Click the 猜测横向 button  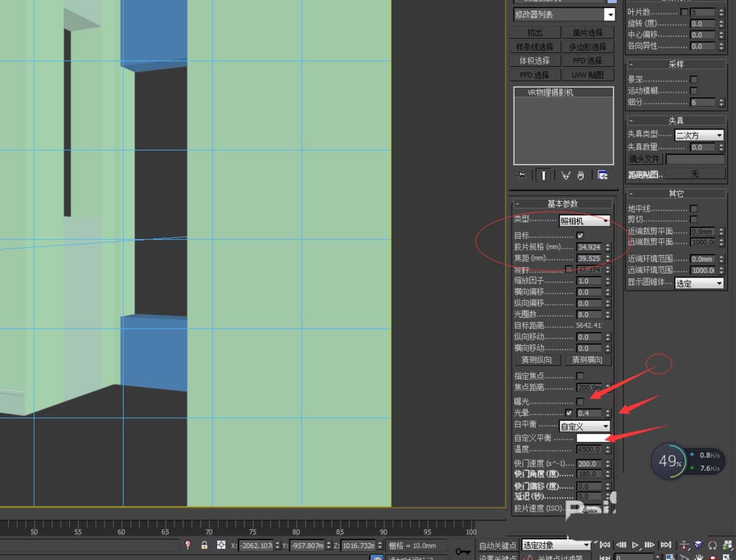coord(587,360)
